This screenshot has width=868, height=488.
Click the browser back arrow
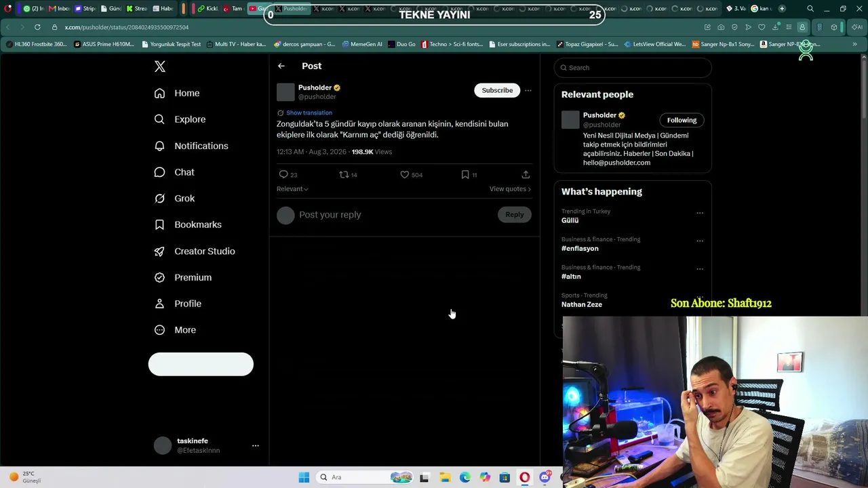(7, 27)
